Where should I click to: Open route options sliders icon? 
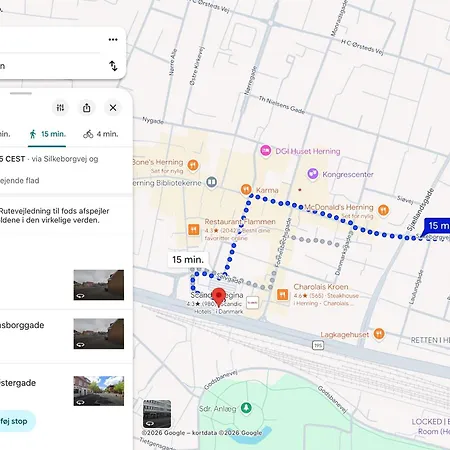click(60, 108)
